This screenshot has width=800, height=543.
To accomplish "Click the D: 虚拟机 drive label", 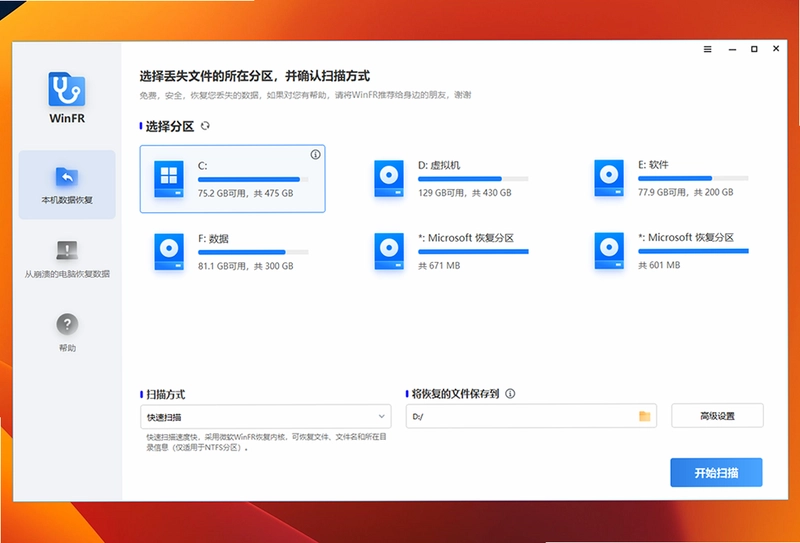I will [439, 165].
